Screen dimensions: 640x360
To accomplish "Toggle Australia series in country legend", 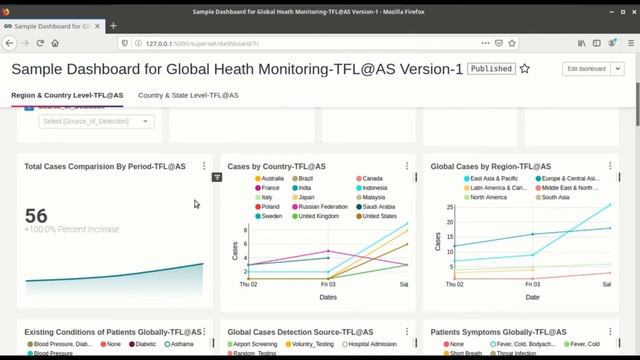I will (269, 178).
